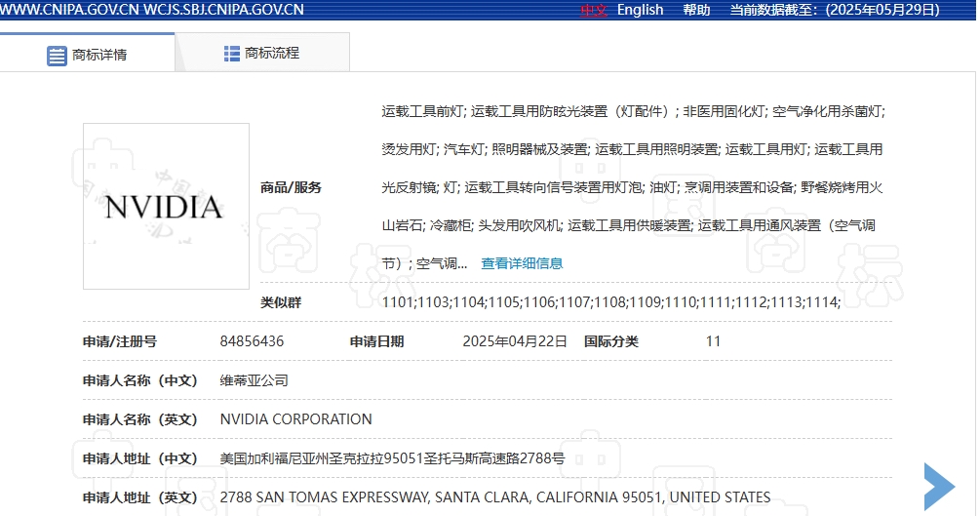Select NVIDIA CORPORATION applicant name
Image resolution: width=980 pixels, height=516 pixels.
295,419
